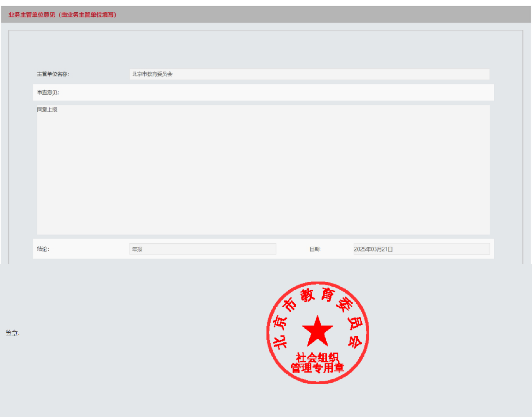
Task: Click the 教 character on the seal arc
Action: (x=307, y=297)
